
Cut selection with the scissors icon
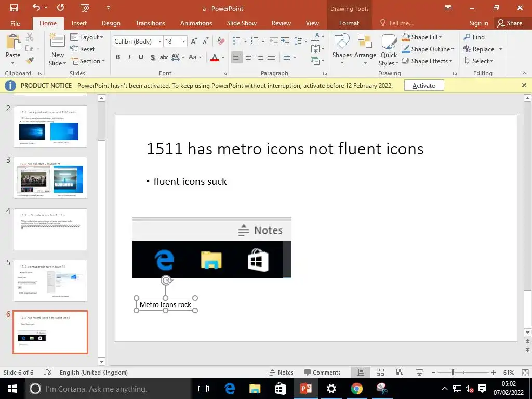30,37
